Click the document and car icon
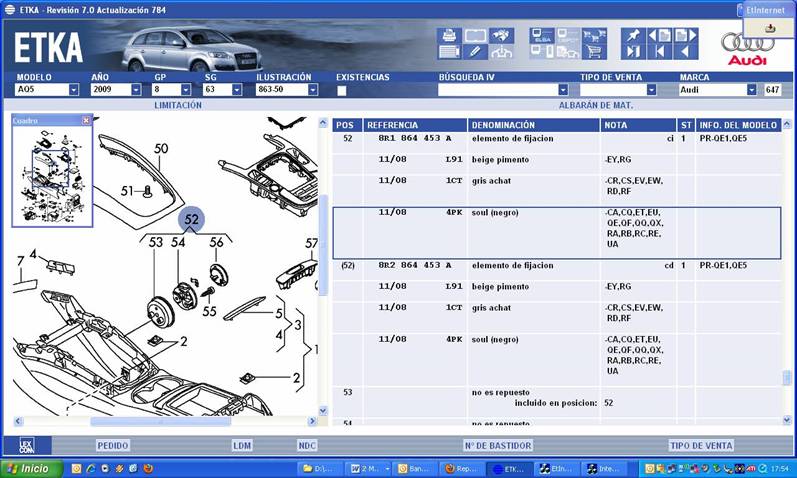The width and height of the screenshot is (797, 478). (x=568, y=51)
